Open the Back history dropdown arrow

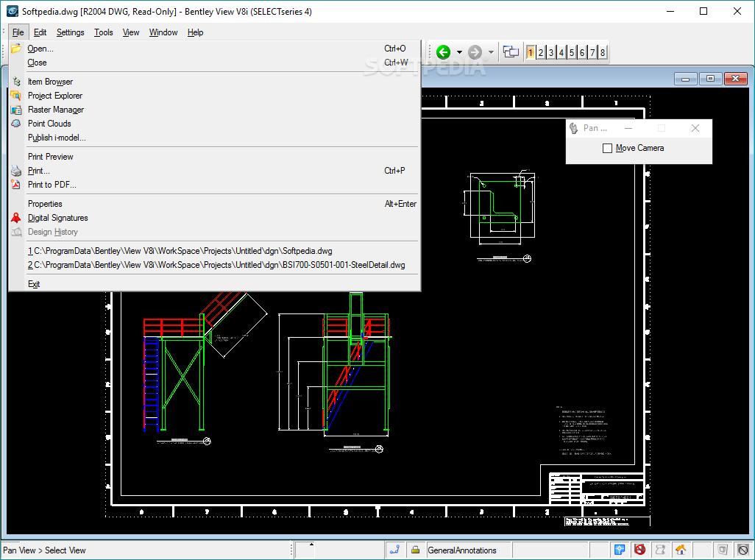(x=459, y=52)
